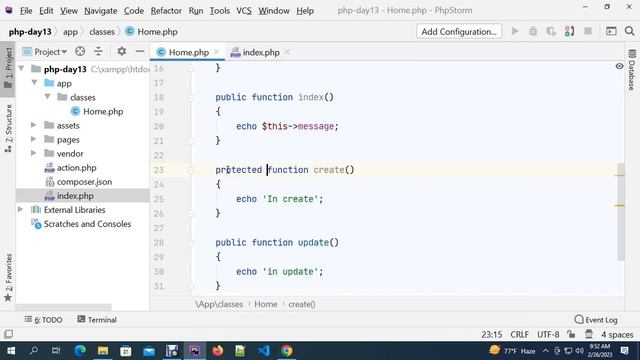
Task: Collapse the php-day13 root folder
Action: (x=22, y=69)
